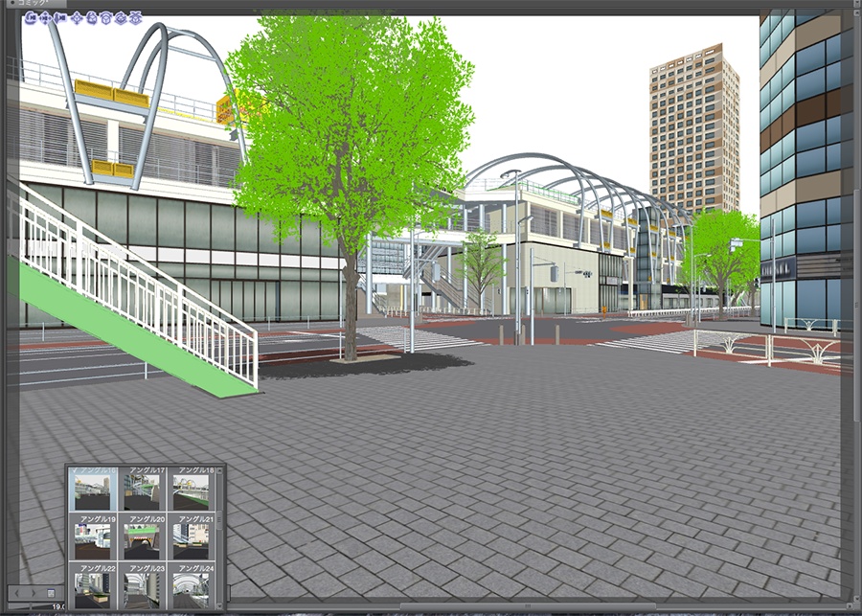Select the object rotate tool
Image resolution: width=862 pixels, height=616 pixels.
[93, 17]
